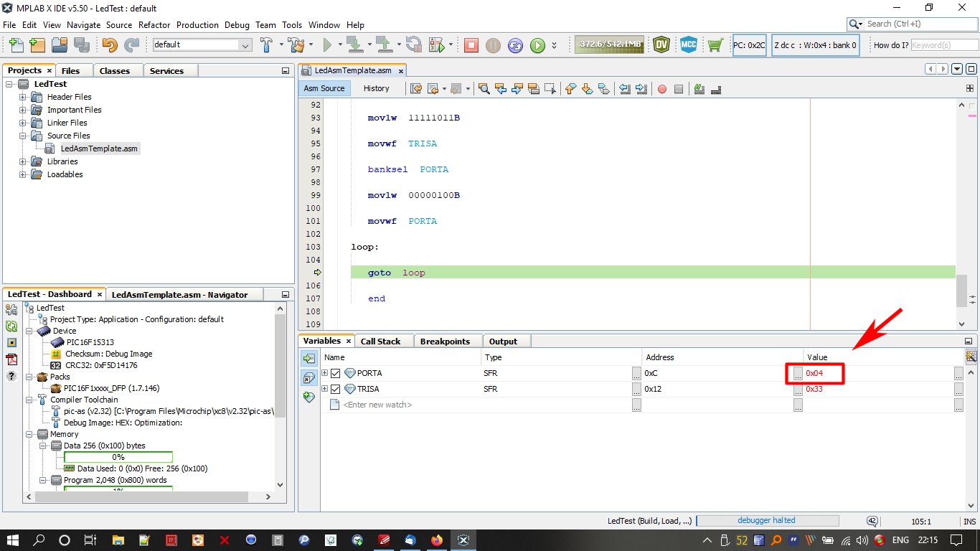Image resolution: width=980 pixels, height=551 pixels.
Task: Click the PDF datasheet icon in Dashboard
Action: point(11,359)
